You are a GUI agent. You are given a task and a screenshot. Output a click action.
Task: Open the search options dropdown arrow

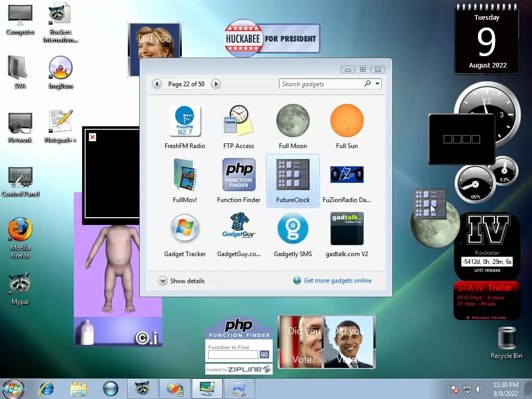(377, 84)
